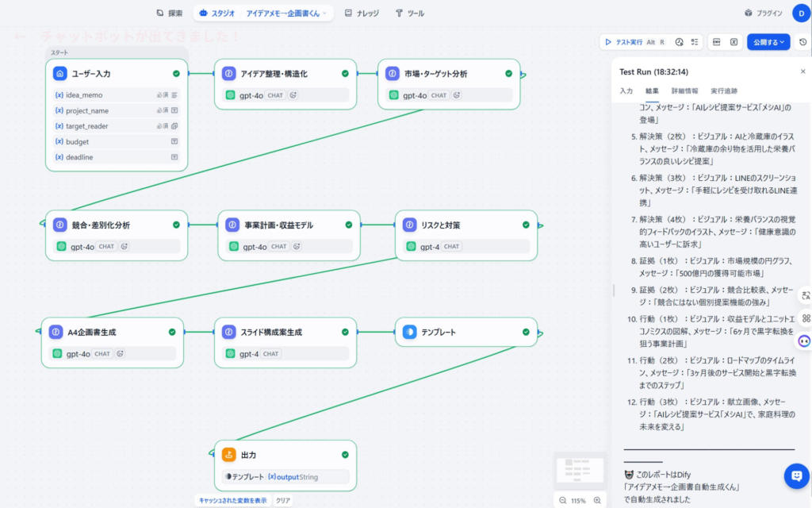The width and height of the screenshot is (812, 508).
Task: Open the 115% zoom level menu
Action: click(x=578, y=501)
